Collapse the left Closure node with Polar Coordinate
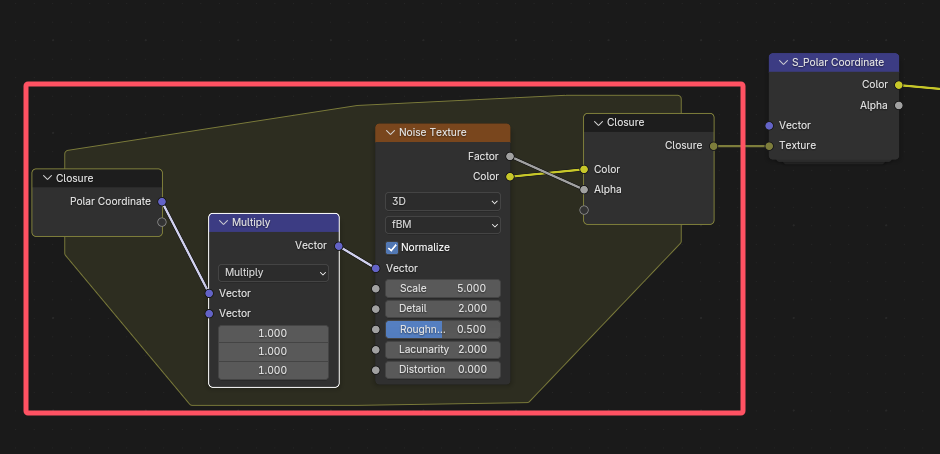Screen dimensions: 940x454 click(47, 178)
